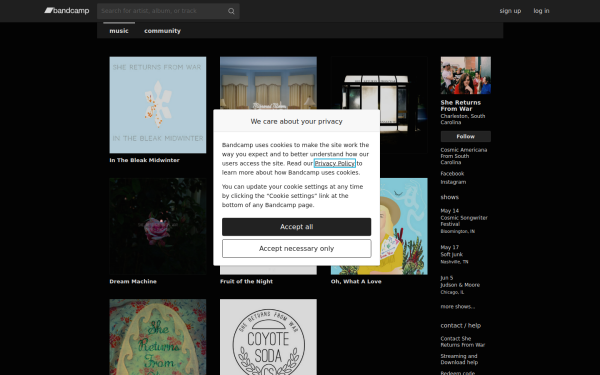600x375 pixels.
Task: Click the more shows link
Action: (x=457, y=307)
